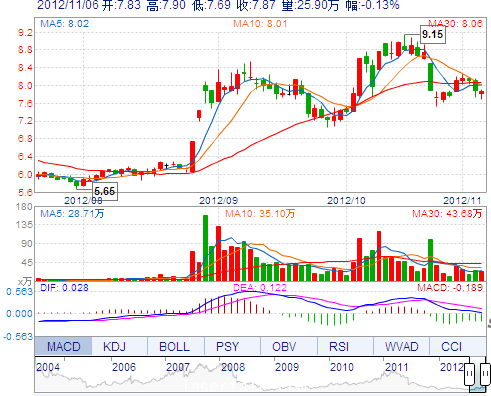The image size is (491, 396).
Task: Click the 5.65 low price label
Action: point(104,191)
